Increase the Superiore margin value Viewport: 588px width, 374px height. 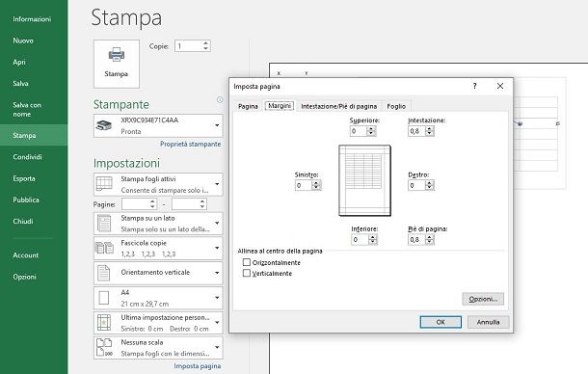click(x=371, y=128)
